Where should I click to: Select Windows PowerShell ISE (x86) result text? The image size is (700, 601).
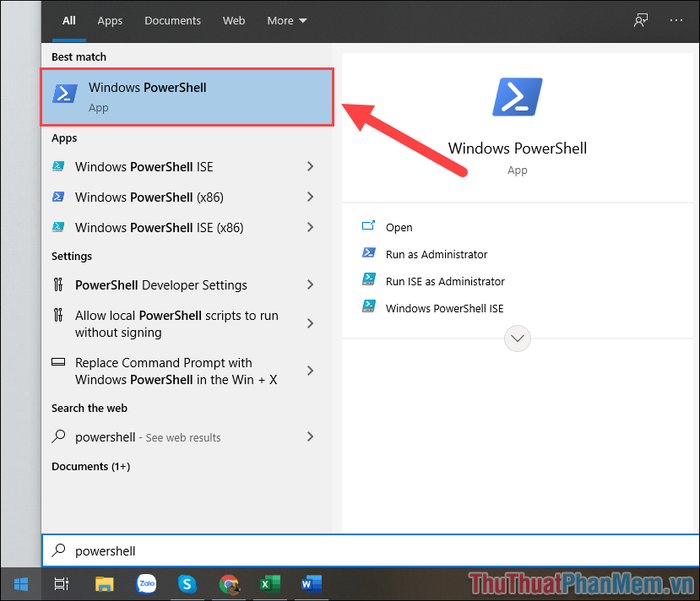(159, 227)
